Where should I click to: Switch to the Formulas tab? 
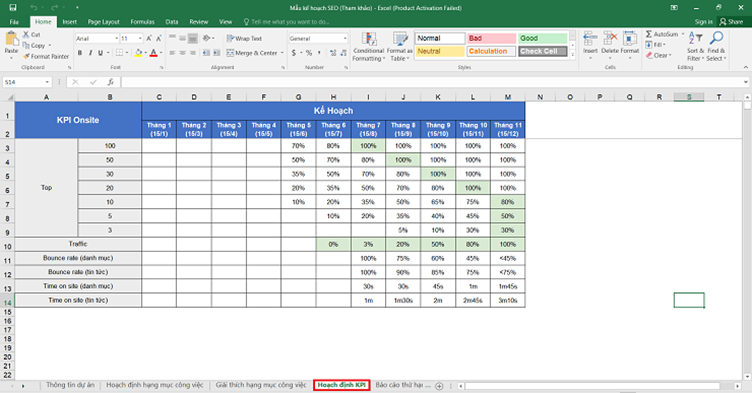tap(142, 22)
